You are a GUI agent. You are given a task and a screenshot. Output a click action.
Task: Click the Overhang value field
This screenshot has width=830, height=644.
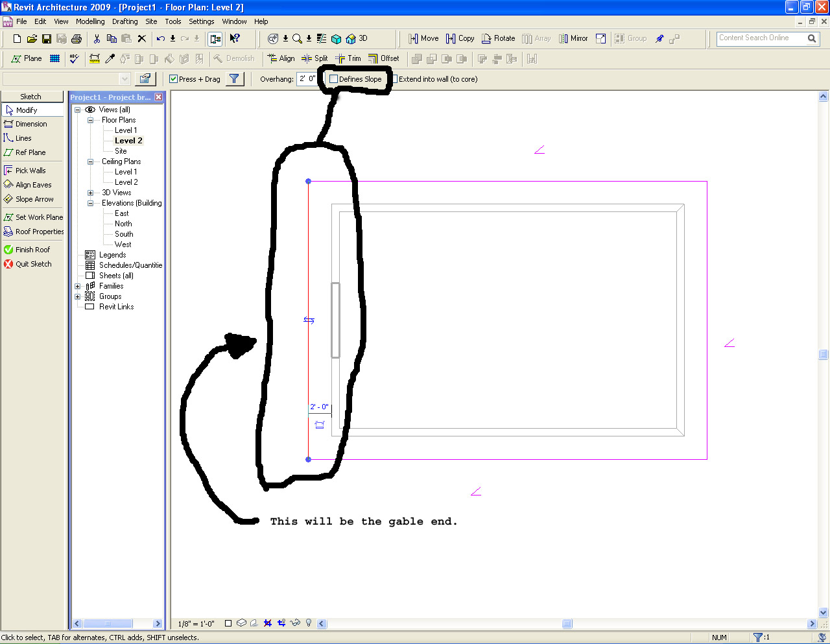tap(307, 79)
